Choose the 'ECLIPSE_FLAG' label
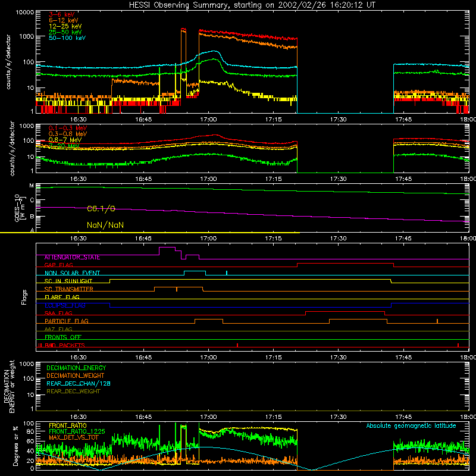The height and width of the screenshot is (476, 476). 65,305
